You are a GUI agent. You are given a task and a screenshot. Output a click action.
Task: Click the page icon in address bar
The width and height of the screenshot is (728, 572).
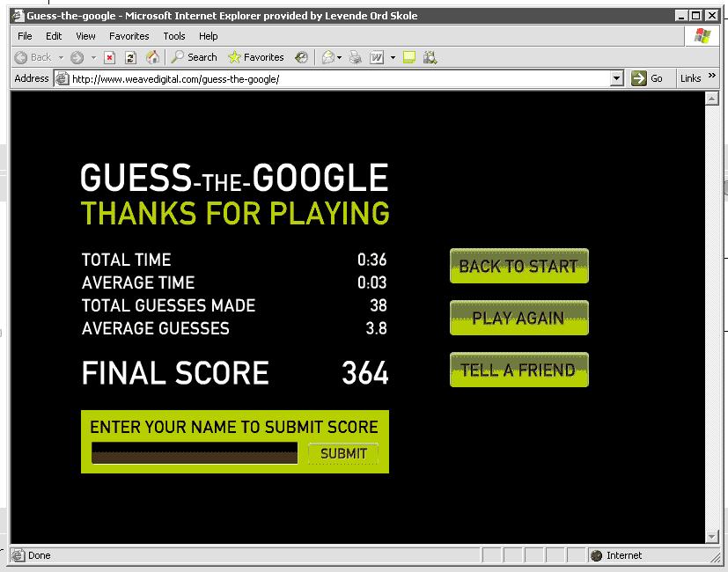[x=63, y=79]
